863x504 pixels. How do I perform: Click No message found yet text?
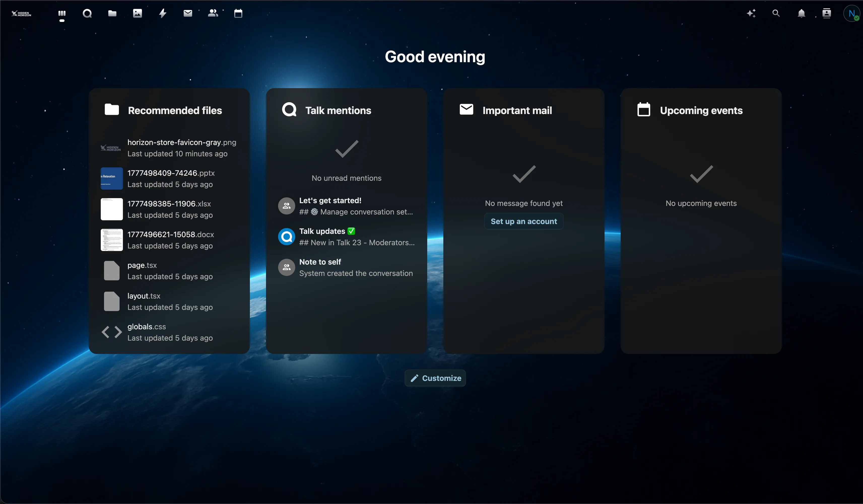(524, 203)
